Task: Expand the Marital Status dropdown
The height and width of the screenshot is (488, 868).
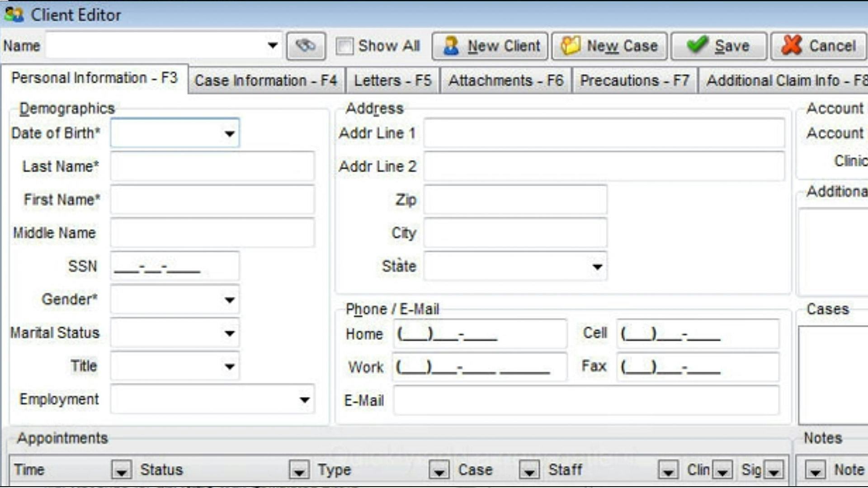Action: 229,333
